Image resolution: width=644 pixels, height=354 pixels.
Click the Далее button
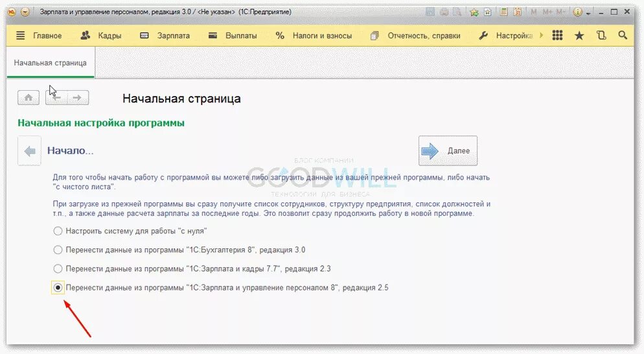click(448, 151)
